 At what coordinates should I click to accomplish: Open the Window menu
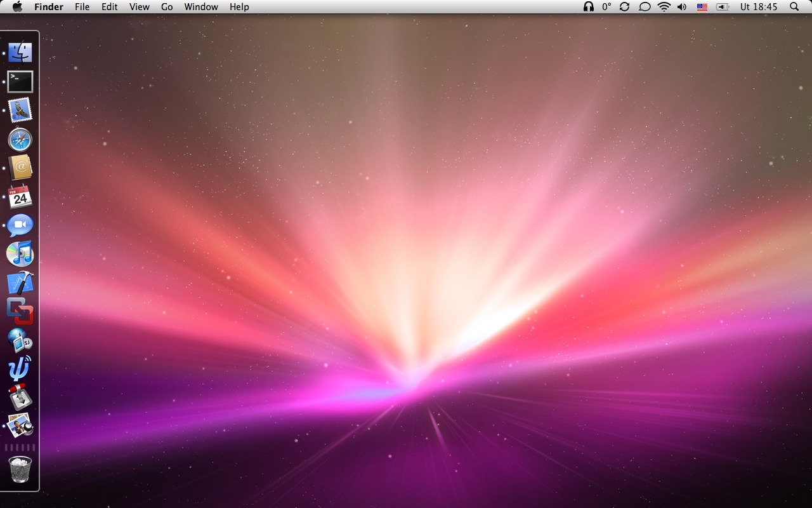(201, 7)
